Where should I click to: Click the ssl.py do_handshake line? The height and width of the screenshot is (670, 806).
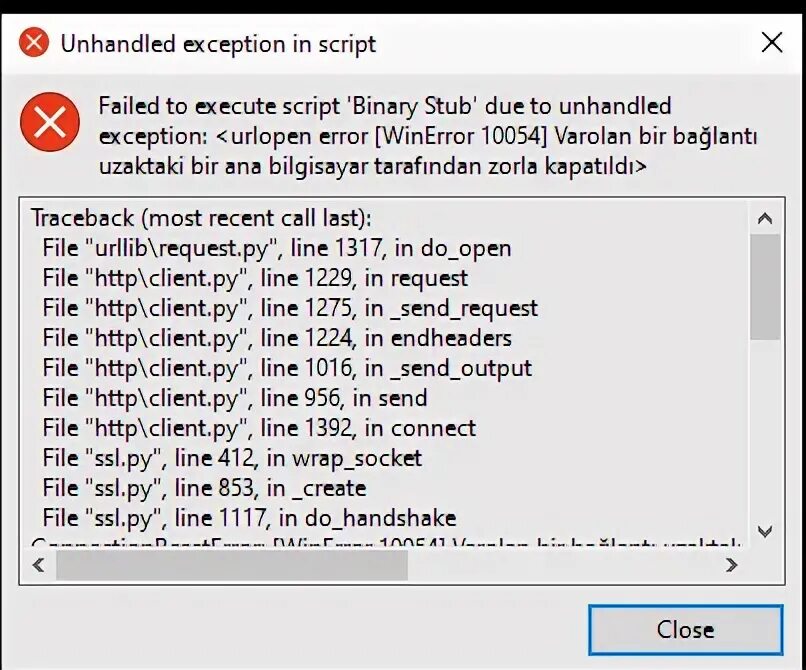(249, 518)
